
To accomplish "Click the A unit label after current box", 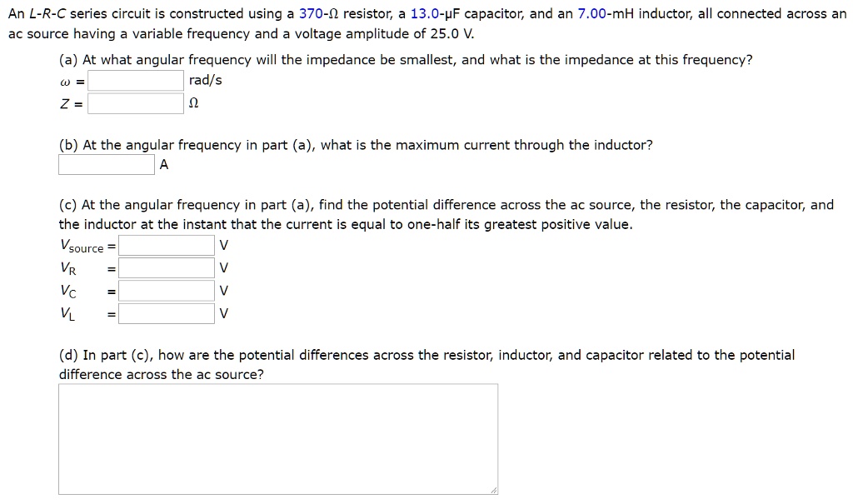I will point(164,164).
